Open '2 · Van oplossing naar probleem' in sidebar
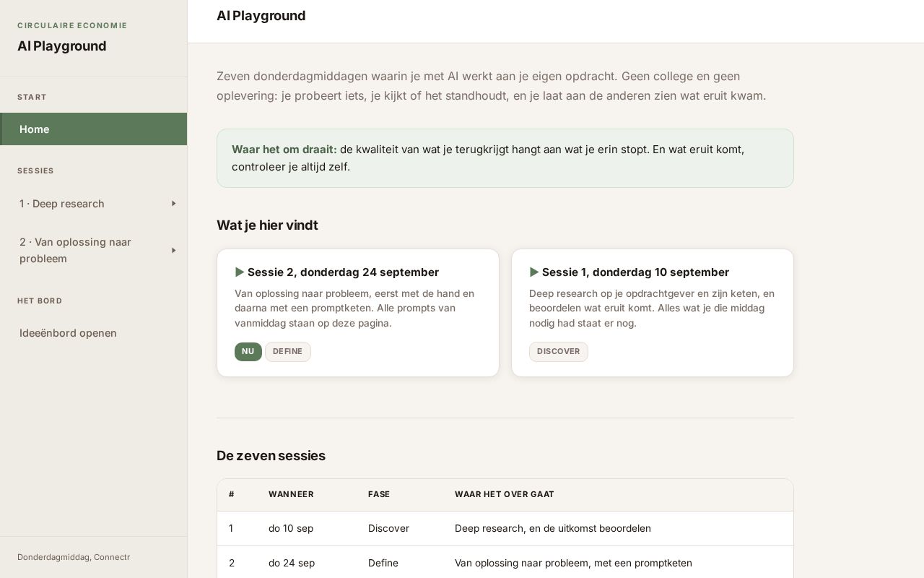 [75, 250]
